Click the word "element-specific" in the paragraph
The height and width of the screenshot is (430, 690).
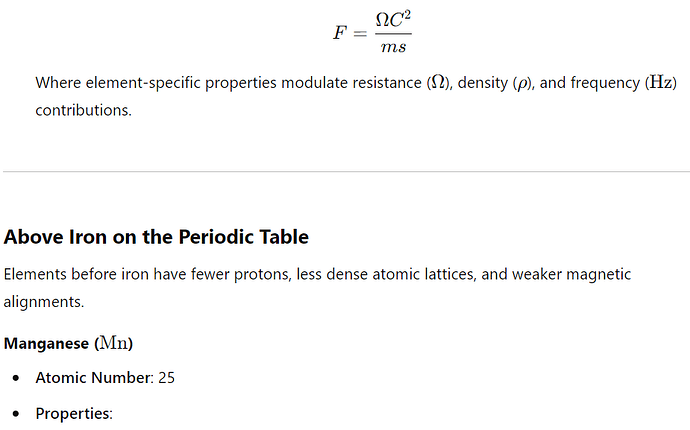click(x=143, y=83)
